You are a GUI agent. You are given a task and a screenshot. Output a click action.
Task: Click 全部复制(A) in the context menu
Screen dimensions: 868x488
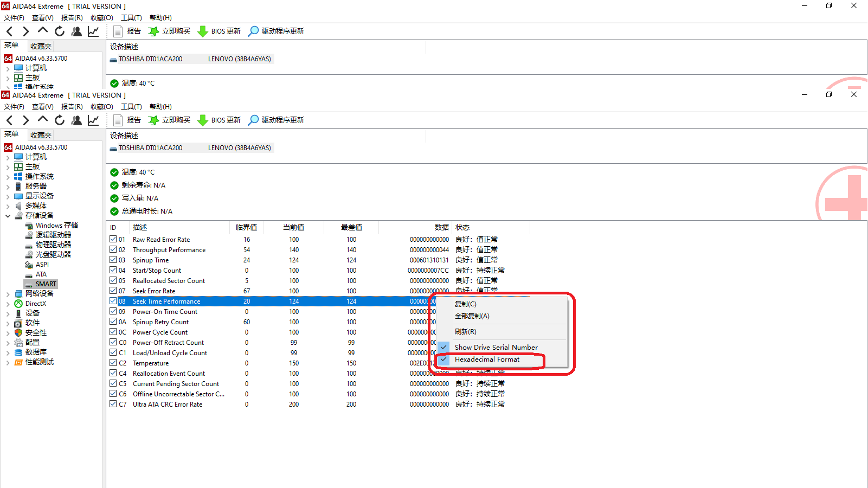(472, 316)
